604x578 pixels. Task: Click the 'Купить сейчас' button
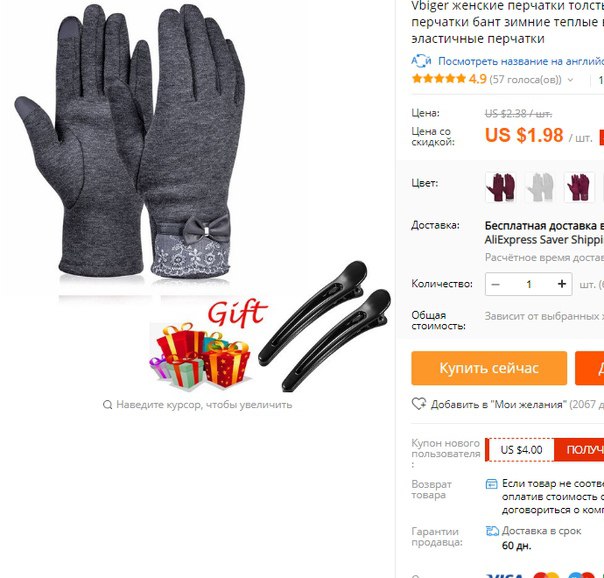489,368
